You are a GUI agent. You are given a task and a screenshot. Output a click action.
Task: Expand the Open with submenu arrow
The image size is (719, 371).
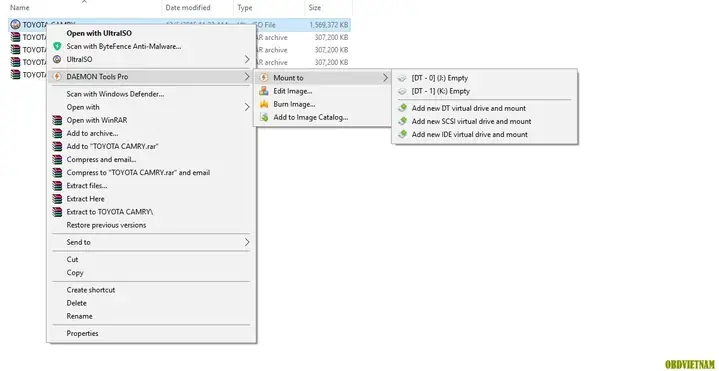(247, 107)
